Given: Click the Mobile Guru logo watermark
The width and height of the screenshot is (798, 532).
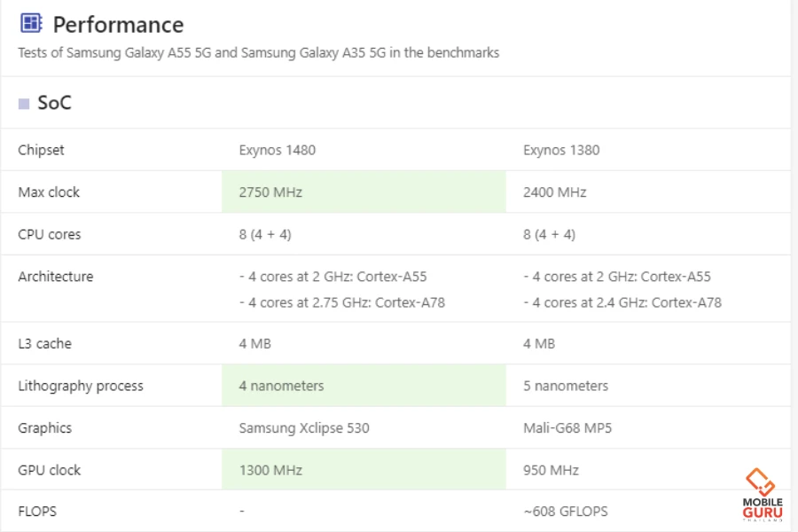Looking at the screenshot, I should click(x=762, y=495).
